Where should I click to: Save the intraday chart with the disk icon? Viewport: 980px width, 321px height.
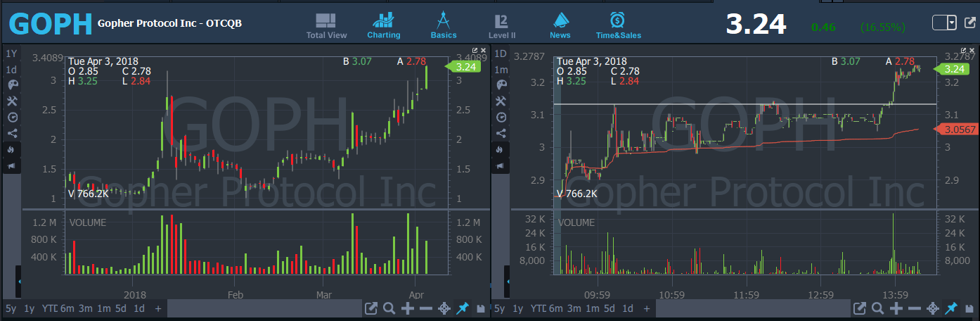tap(969, 308)
